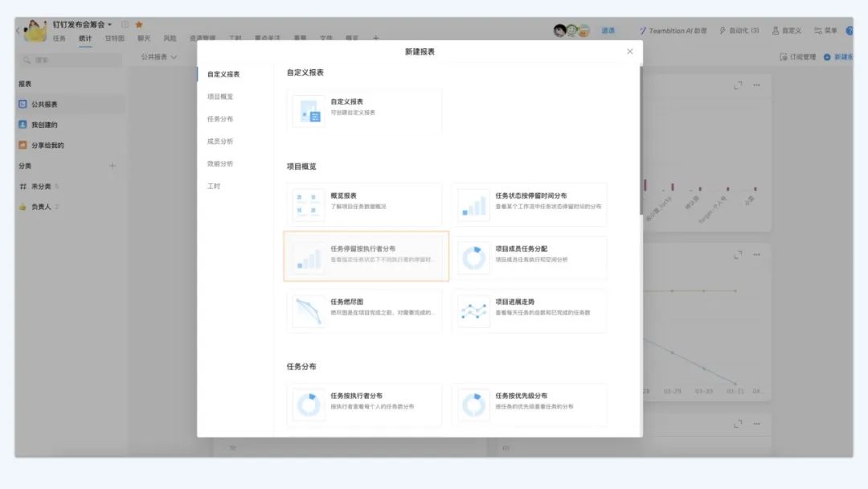Open the chart's three-dot more menu

pyautogui.click(x=756, y=85)
